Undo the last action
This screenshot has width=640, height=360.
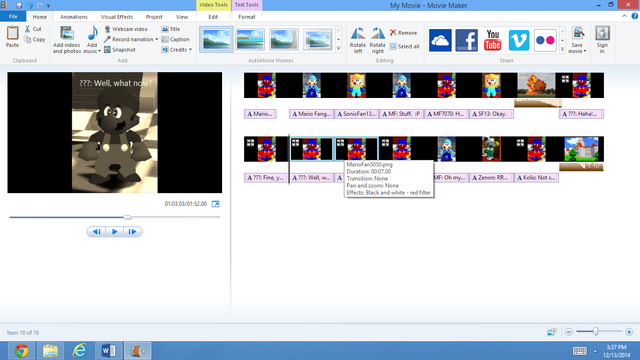point(29,5)
